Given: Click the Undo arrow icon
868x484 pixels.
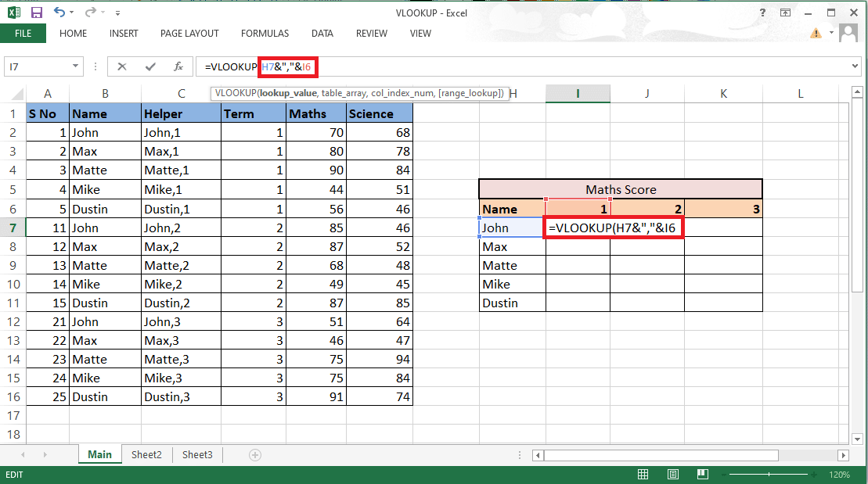Looking at the screenshot, I should click(60, 13).
